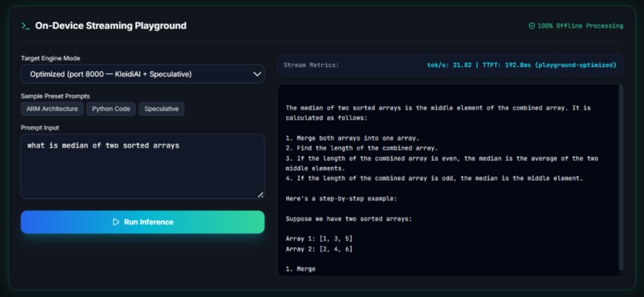The image size is (644, 297).
Task: Click the Target Engine Mode label
Action: pos(50,58)
